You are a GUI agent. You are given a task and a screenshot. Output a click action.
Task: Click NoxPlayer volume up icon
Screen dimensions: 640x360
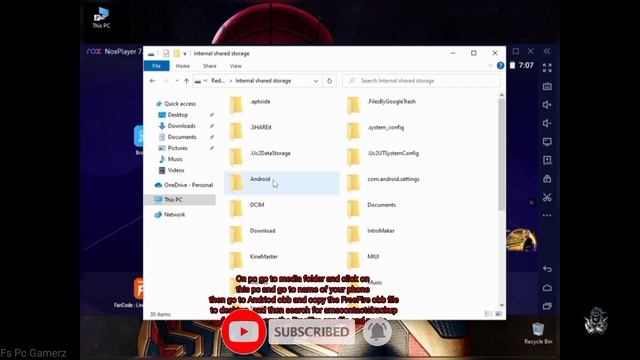[x=547, y=105]
